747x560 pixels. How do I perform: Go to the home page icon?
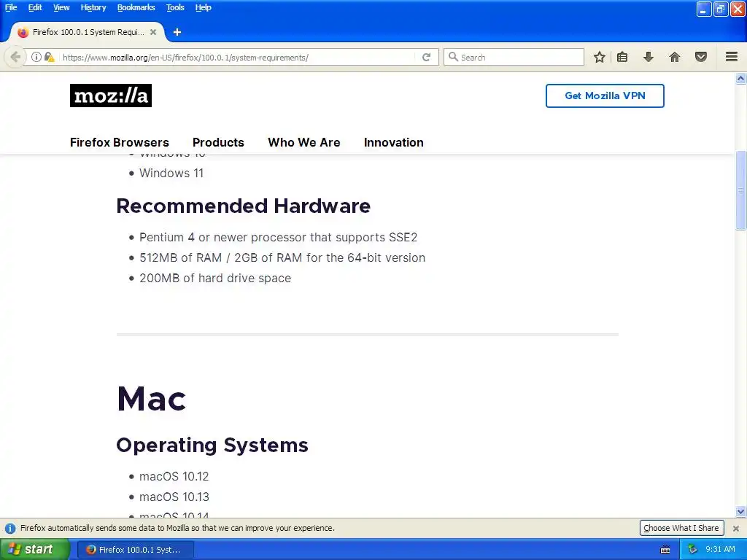pyautogui.click(x=675, y=57)
